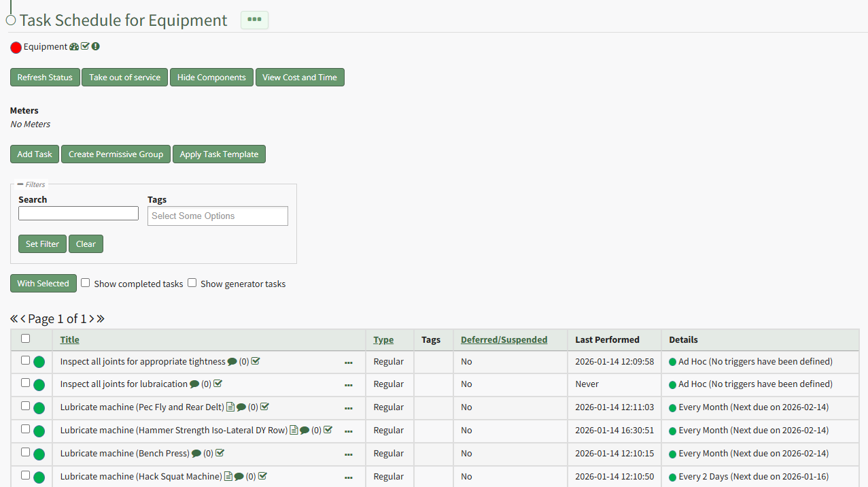Click the Apply Task Template button

point(219,154)
